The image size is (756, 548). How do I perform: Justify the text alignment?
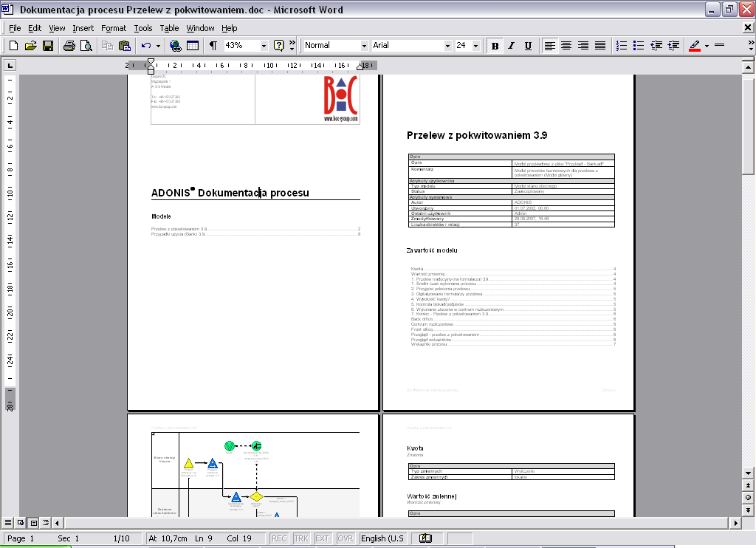tap(600, 45)
